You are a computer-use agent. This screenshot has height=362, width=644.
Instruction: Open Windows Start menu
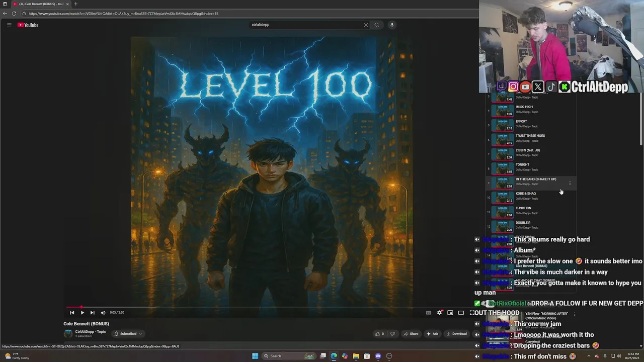click(x=255, y=356)
